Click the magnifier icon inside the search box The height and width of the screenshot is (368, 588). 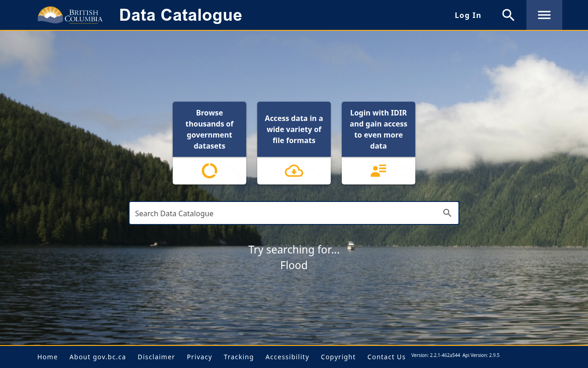coord(447,213)
